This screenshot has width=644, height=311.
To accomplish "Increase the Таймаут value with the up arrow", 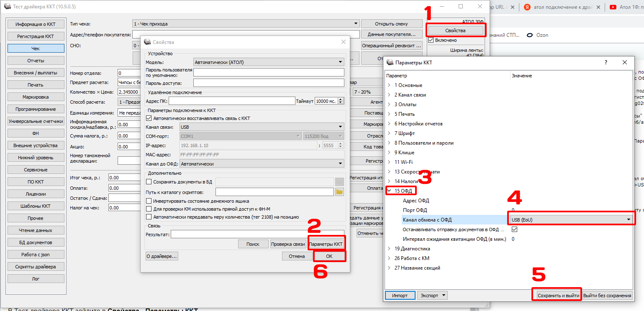I will tap(341, 99).
